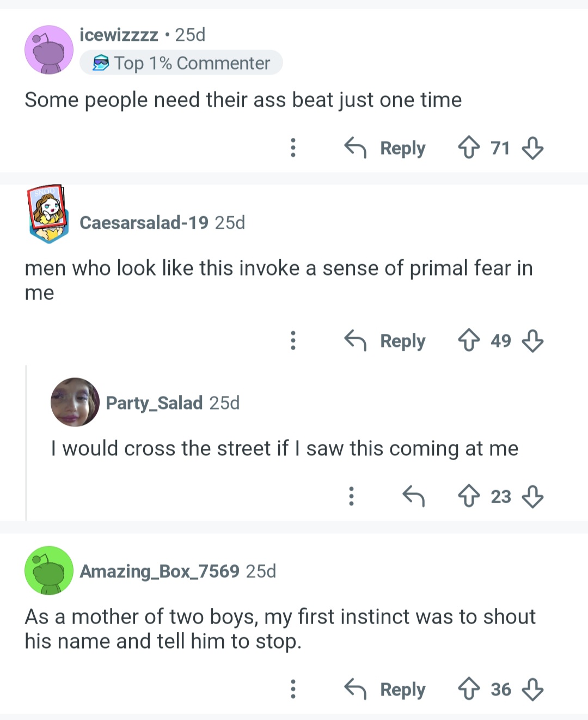Image resolution: width=588 pixels, height=720 pixels.
Task: Open three-dot menu on icewizzzz's comment
Action: [x=293, y=148]
